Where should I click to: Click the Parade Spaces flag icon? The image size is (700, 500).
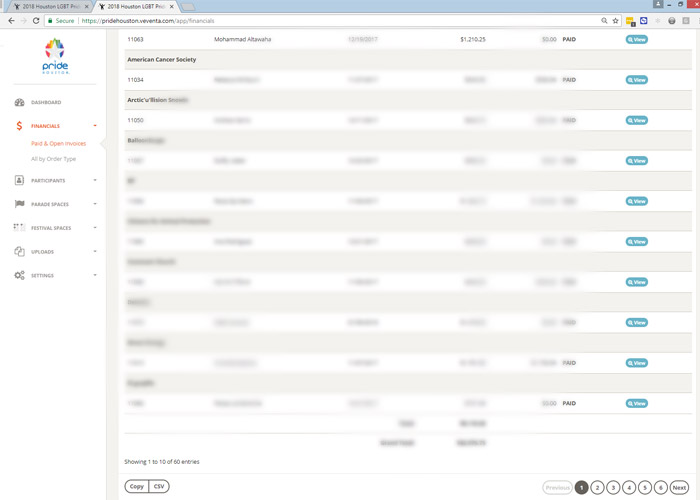pyautogui.click(x=19, y=204)
